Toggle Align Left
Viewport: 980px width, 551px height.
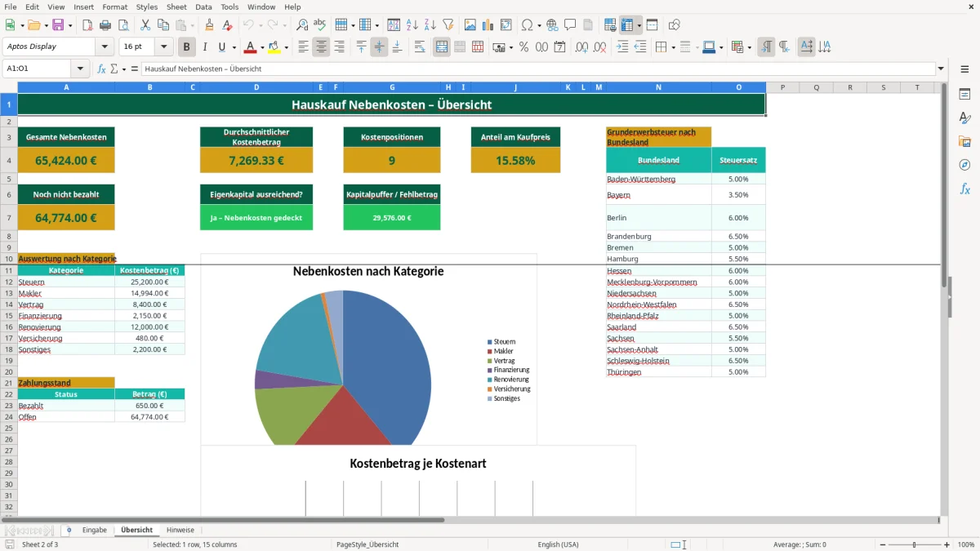(x=303, y=47)
